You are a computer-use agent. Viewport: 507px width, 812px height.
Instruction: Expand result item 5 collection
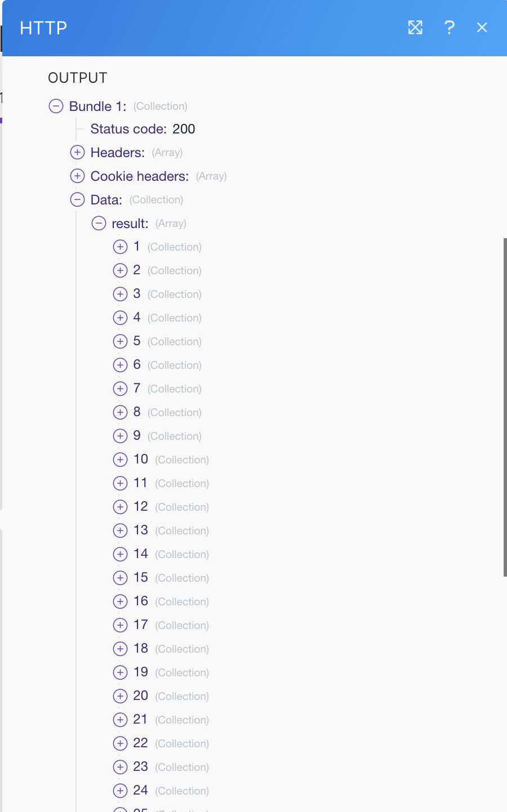120,341
